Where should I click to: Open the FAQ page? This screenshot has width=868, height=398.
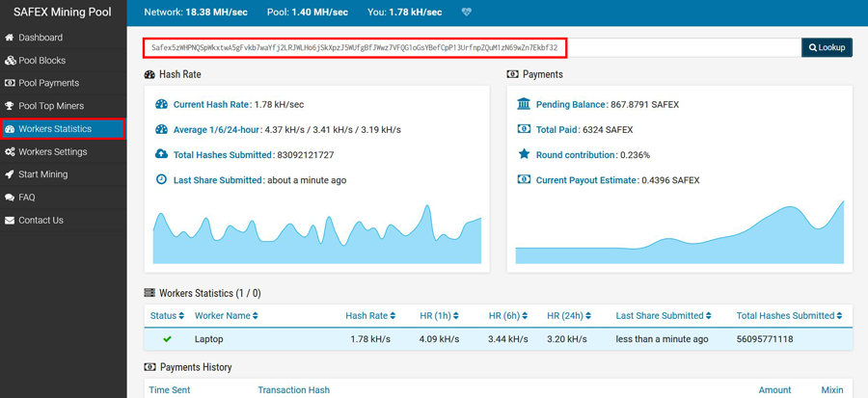click(x=63, y=198)
